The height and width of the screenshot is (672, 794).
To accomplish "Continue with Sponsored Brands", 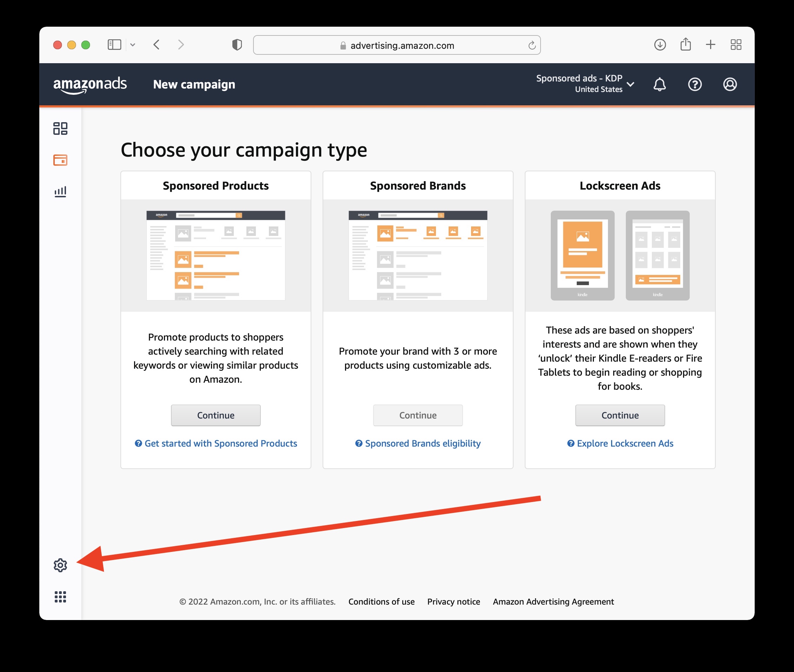I will pyautogui.click(x=418, y=415).
